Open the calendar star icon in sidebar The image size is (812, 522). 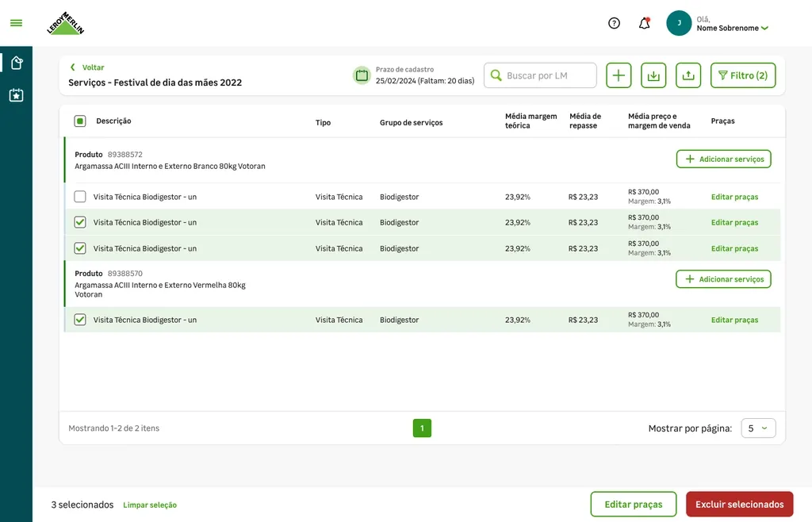(x=16, y=95)
